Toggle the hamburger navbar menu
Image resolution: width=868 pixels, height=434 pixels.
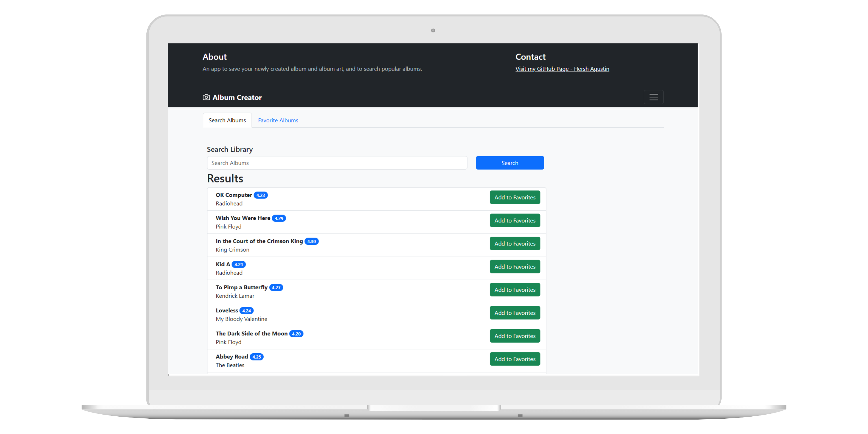tap(653, 97)
